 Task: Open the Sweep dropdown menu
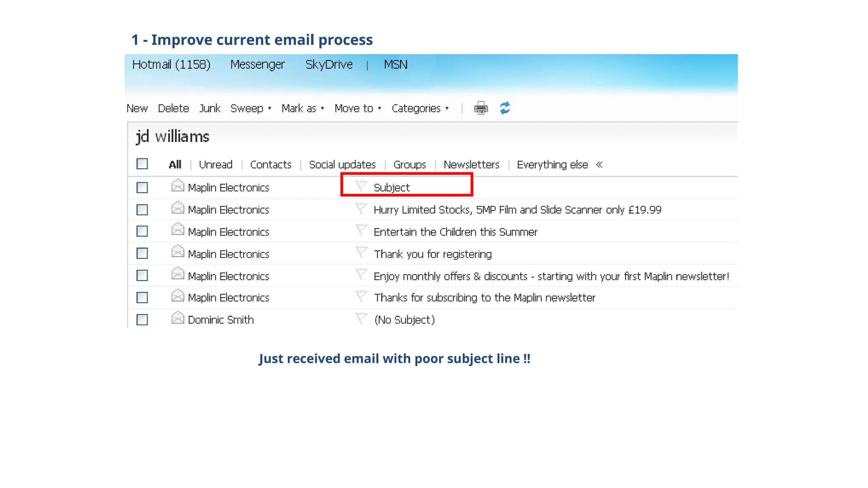(251, 108)
